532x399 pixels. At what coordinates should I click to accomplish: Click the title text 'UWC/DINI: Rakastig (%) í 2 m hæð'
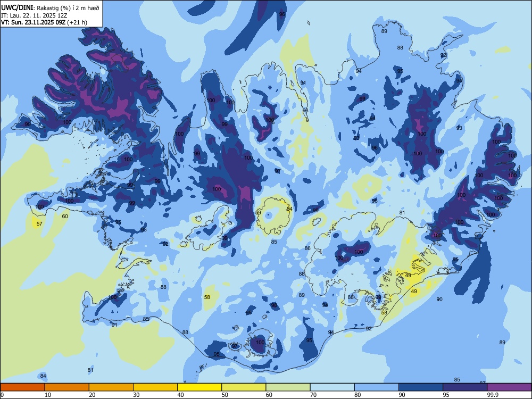point(50,8)
